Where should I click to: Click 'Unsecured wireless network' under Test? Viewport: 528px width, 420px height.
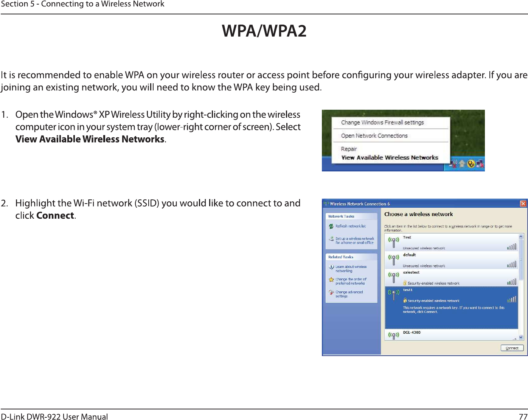point(424,248)
